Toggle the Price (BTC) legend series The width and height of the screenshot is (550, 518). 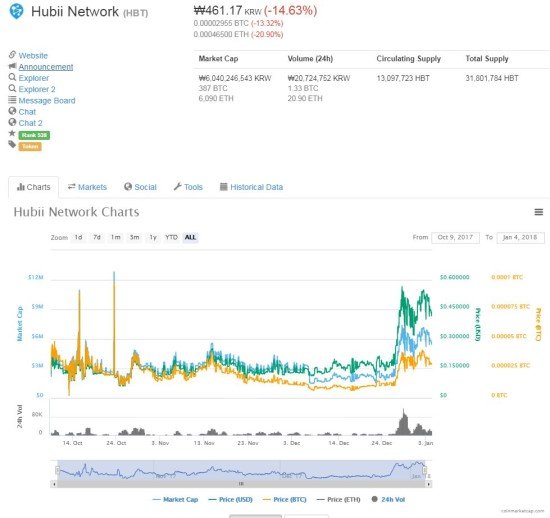point(284,499)
